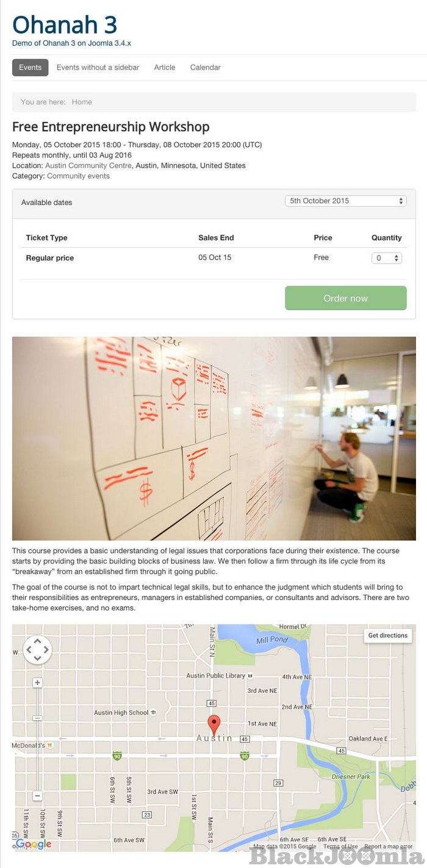Pan the map up using the arrow

37,641
